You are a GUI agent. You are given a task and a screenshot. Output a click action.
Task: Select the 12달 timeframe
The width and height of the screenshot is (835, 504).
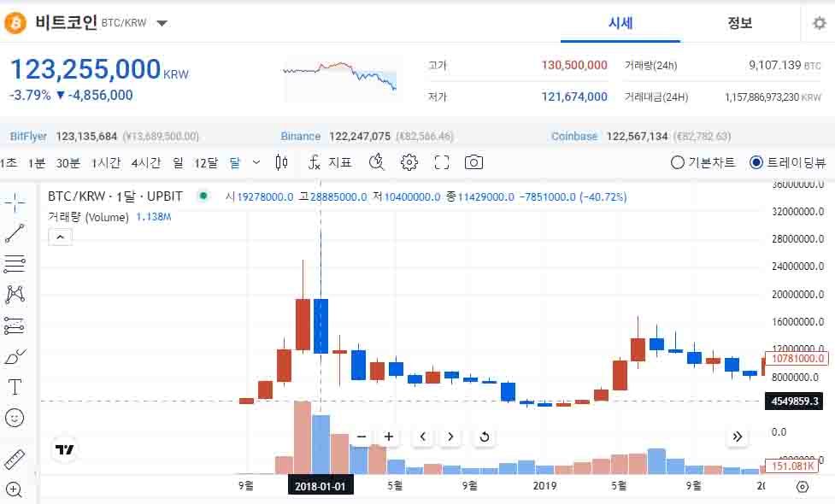point(206,163)
